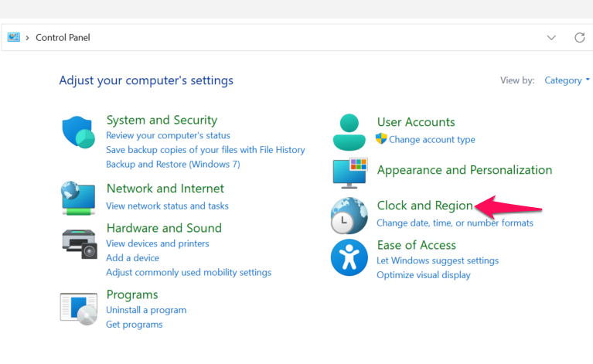Open Review your computer's status
Screen dimensions: 593x364
coord(168,135)
